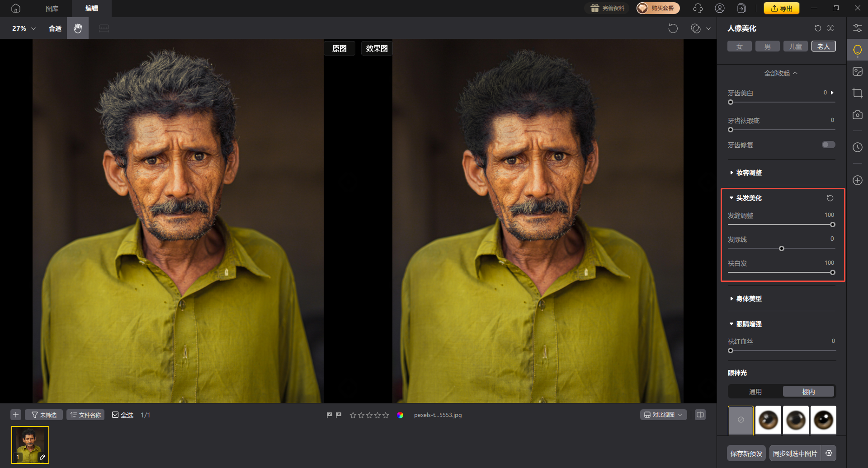The image size is (868, 468).
Task: Select the hand pan tool
Action: (x=78, y=28)
